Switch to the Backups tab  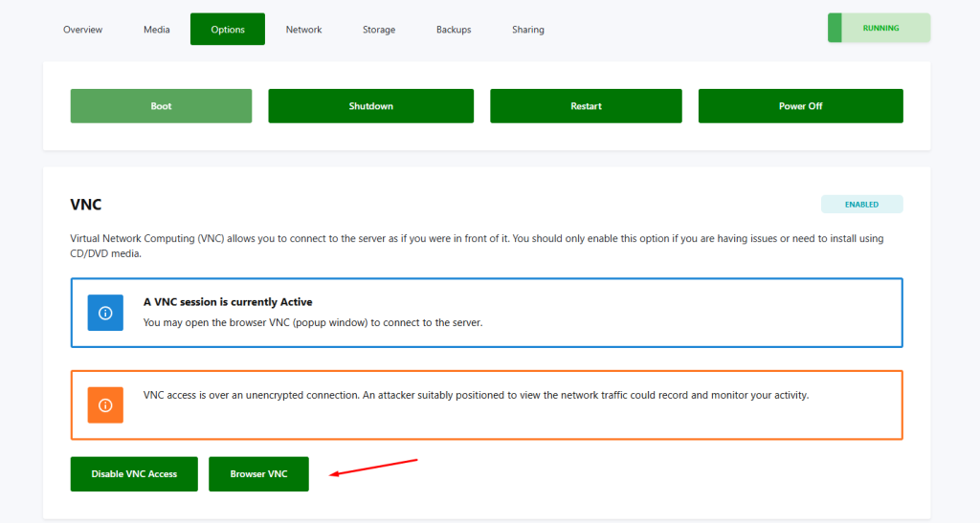pos(454,30)
